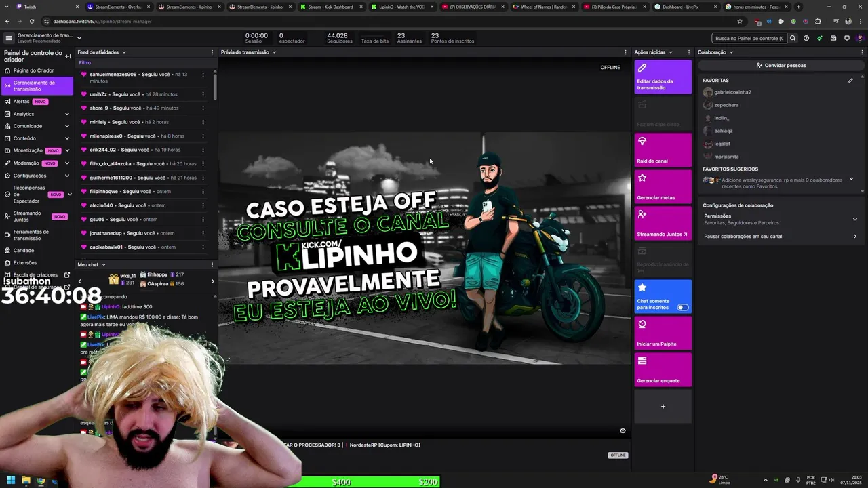The image size is (868, 488).
Task: Go to Página do Criador
Action: pos(37,70)
